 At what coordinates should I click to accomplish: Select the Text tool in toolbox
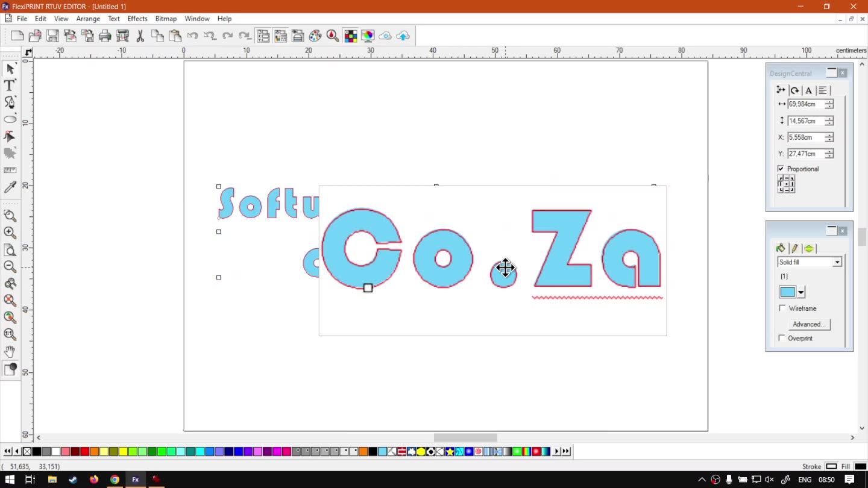10,86
